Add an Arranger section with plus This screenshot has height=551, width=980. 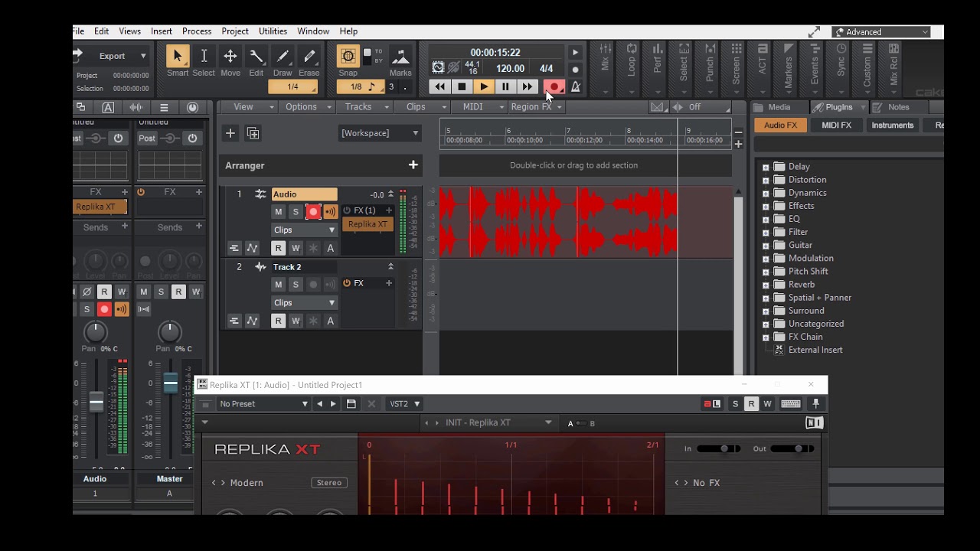pyautogui.click(x=413, y=165)
